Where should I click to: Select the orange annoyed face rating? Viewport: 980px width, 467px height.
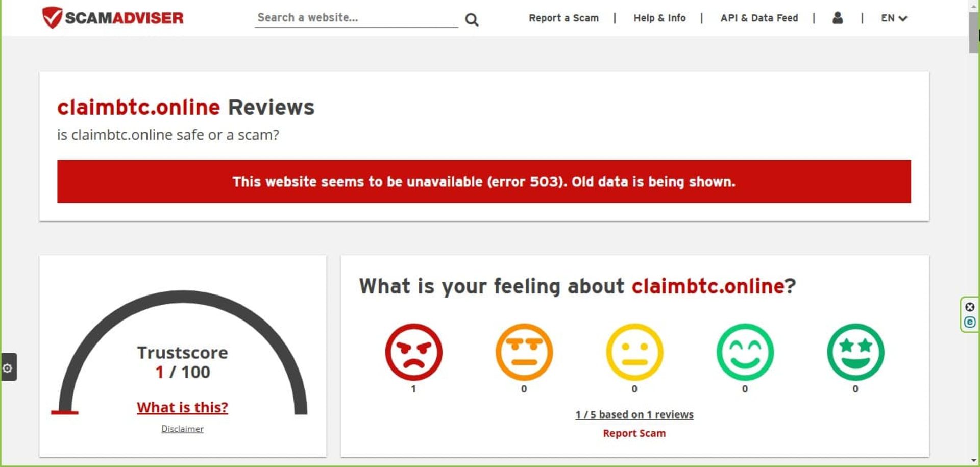[524, 352]
